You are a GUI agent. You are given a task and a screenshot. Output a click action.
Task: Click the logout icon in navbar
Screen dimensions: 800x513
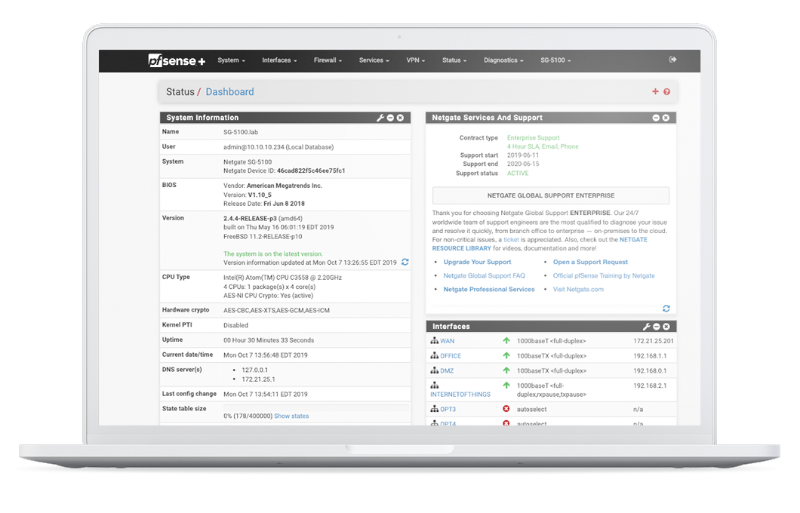672,60
